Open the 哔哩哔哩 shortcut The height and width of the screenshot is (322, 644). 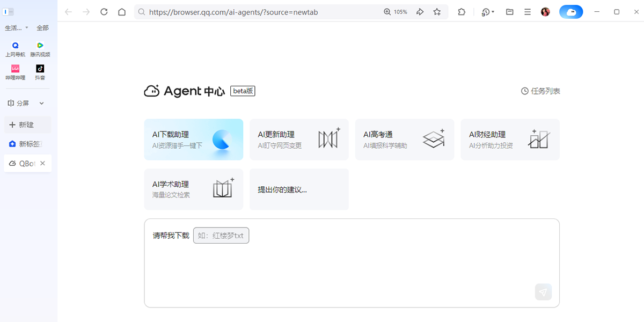(15, 72)
